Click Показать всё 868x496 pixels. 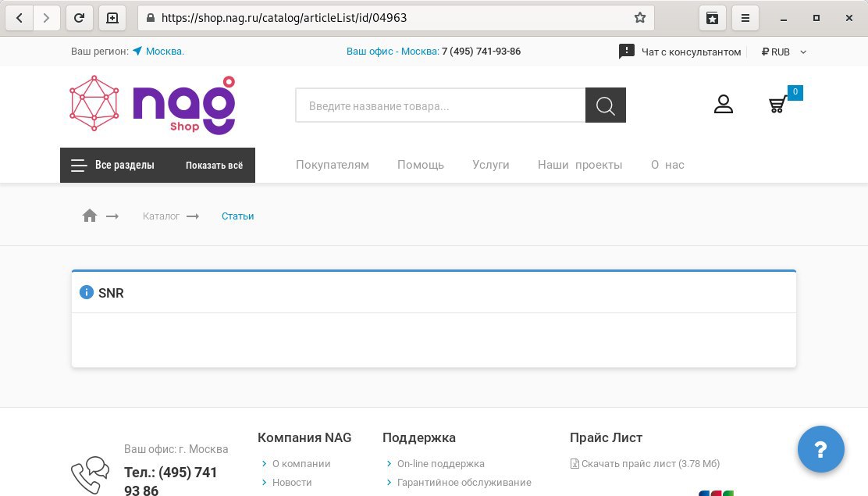[x=214, y=165]
